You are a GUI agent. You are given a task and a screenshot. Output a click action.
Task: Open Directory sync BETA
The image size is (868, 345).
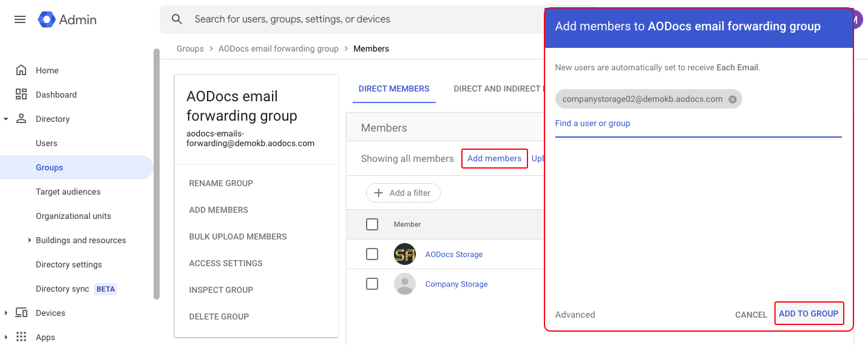pyautogui.click(x=76, y=289)
